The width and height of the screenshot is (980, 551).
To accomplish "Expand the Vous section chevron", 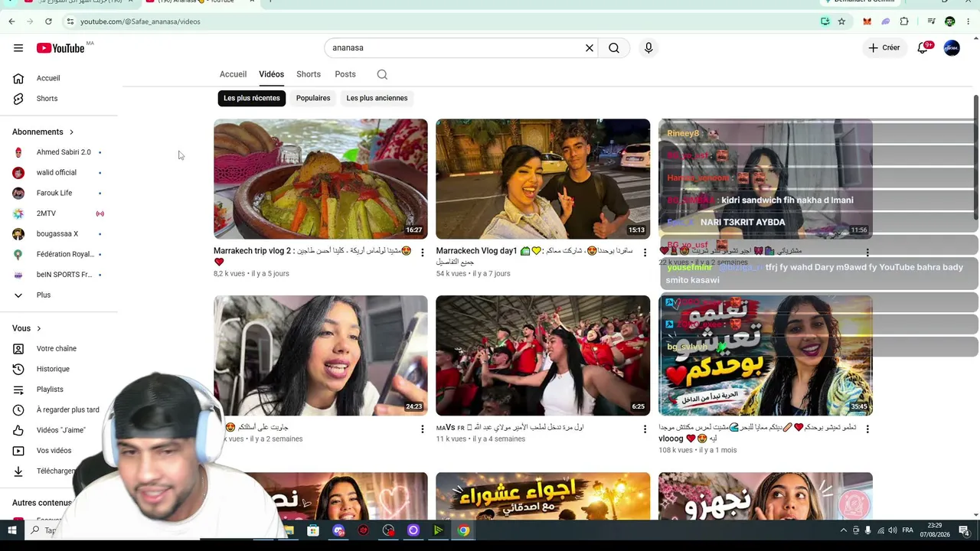I will coord(38,328).
